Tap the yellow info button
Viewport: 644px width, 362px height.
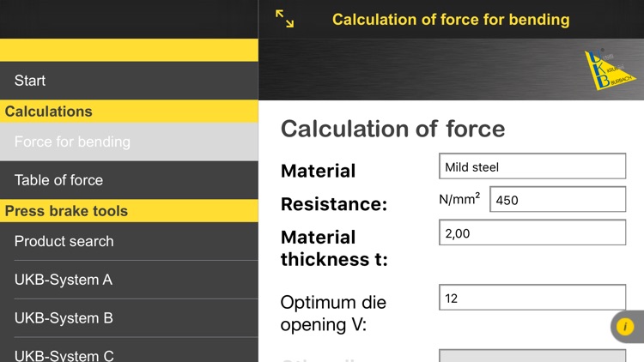click(626, 327)
